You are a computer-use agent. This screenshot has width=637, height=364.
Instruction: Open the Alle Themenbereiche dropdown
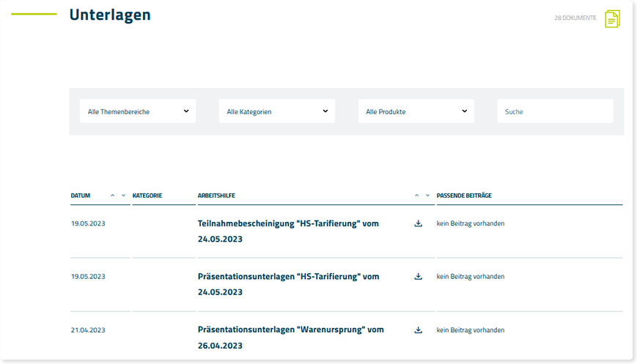pos(138,111)
